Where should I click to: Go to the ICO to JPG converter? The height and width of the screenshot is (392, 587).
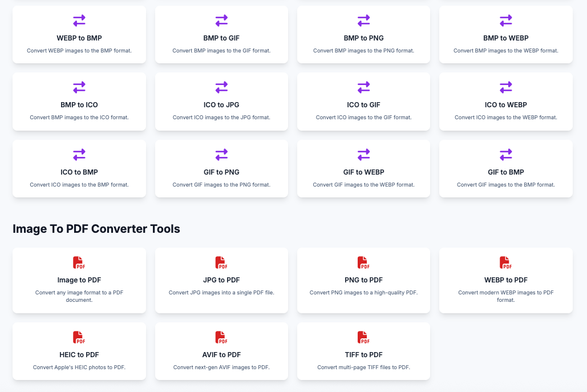pos(221,102)
